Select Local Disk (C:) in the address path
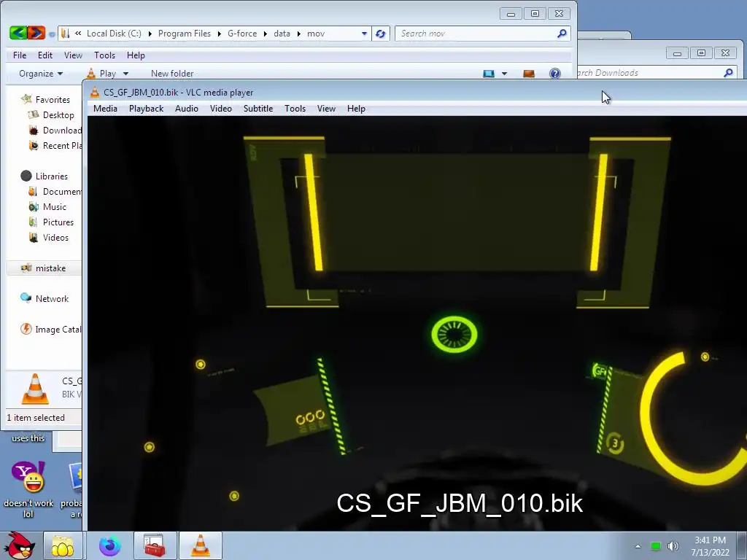Screen dimensions: 747x560 tap(114, 34)
